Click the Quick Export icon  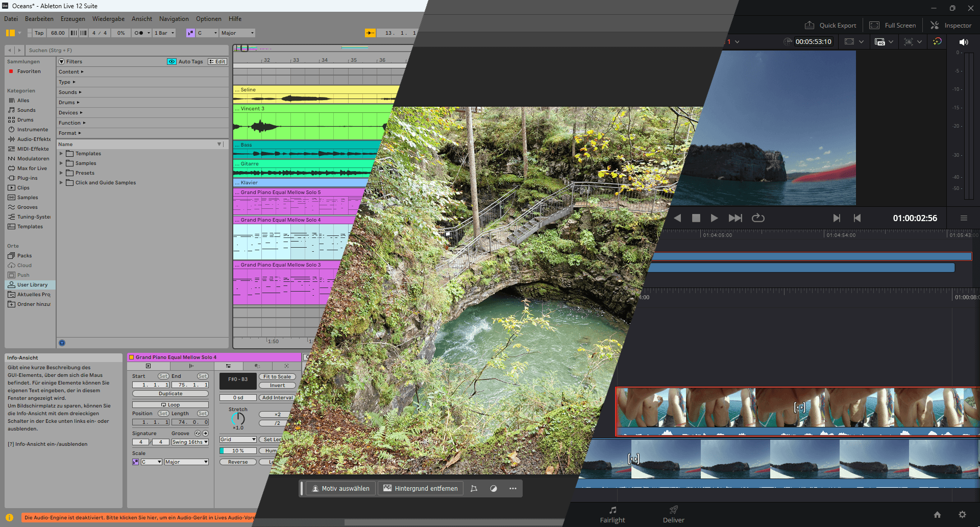(x=810, y=26)
